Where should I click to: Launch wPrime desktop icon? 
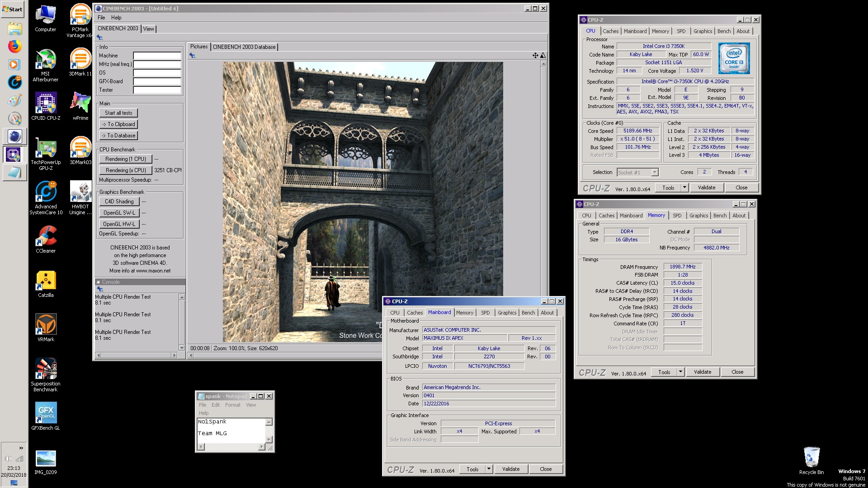click(80, 107)
